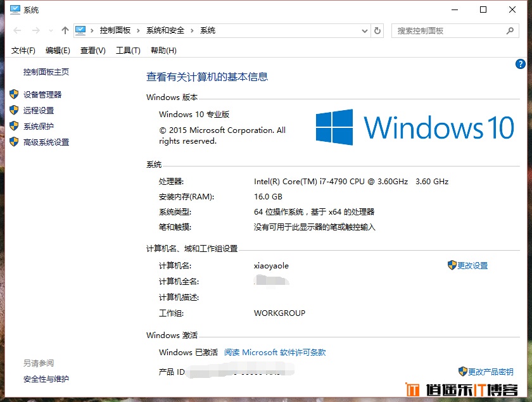Open 远程设置 link

point(39,111)
